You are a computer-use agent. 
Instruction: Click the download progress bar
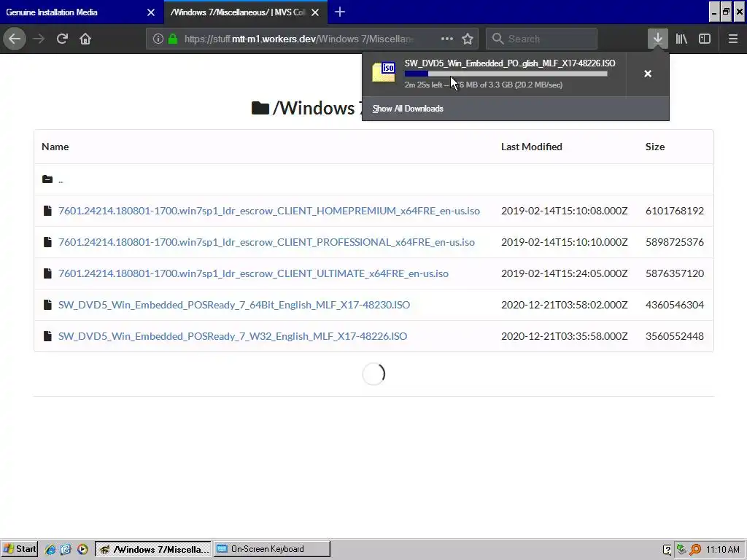click(x=506, y=74)
